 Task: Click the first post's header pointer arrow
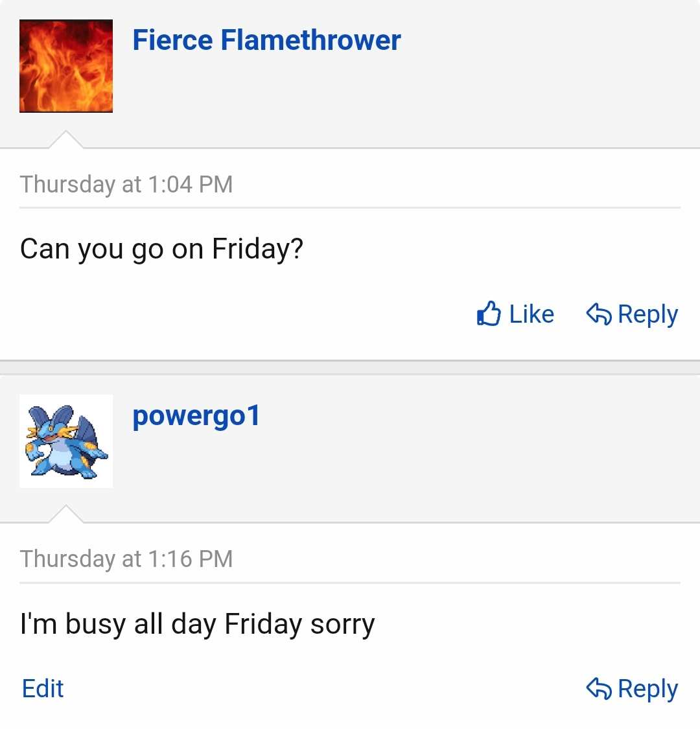66,139
